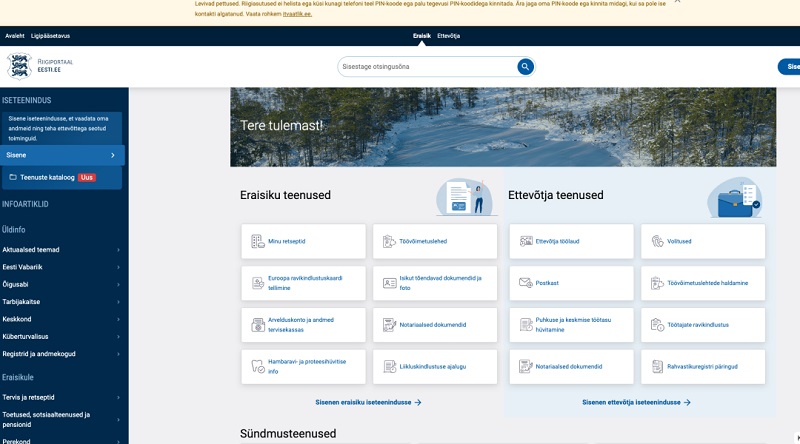Screen dimensions: 800x444
Task: Click the Teenuste kataloog folder icon
Action: (x=13, y=177)
